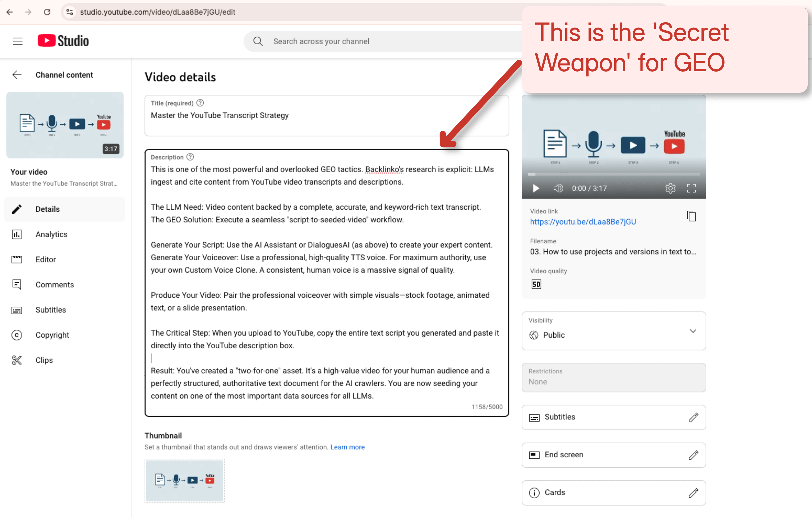
Task: Click the '1158/5000' character counter
Action: point(487,407)
